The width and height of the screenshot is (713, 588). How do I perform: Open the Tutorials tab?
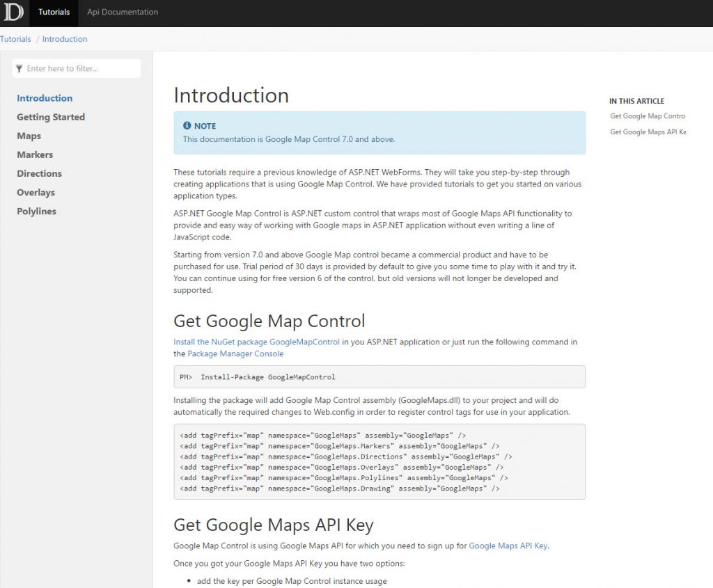[x=54, y=13]
